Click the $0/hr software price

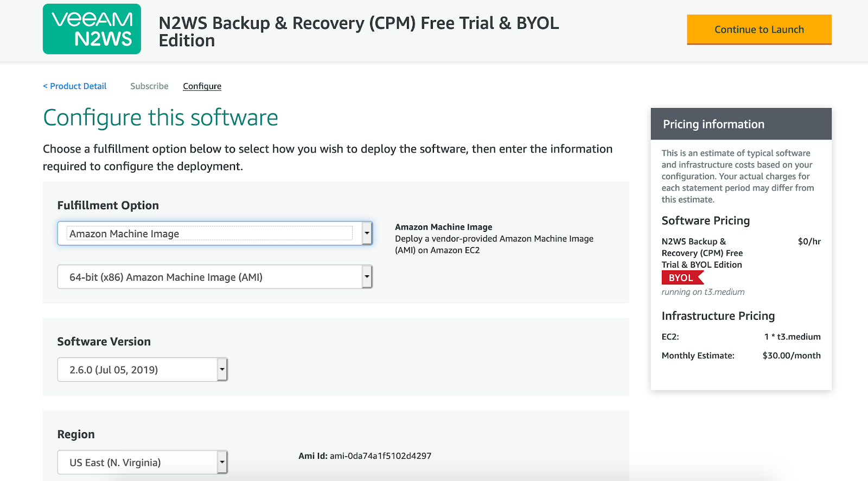click(x=809, y=242)
